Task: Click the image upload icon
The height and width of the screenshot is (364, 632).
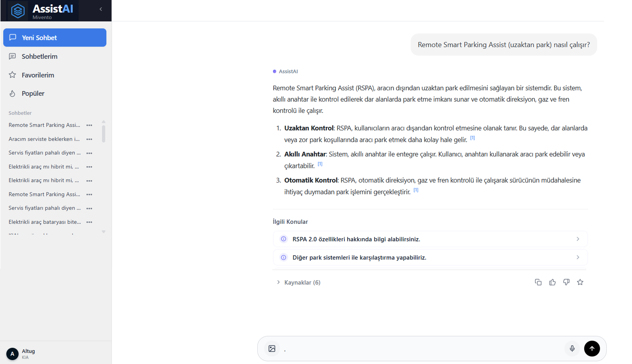Action: pos(272,348)
